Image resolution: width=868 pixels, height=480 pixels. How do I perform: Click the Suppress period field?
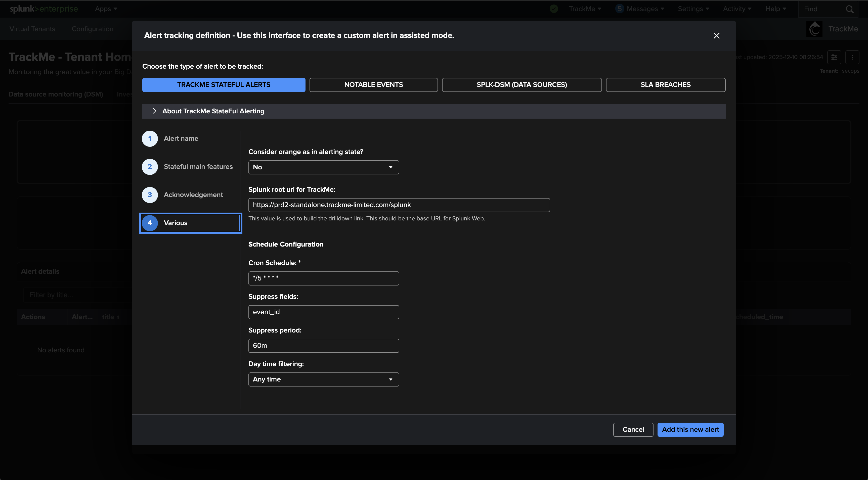[323, 346]
